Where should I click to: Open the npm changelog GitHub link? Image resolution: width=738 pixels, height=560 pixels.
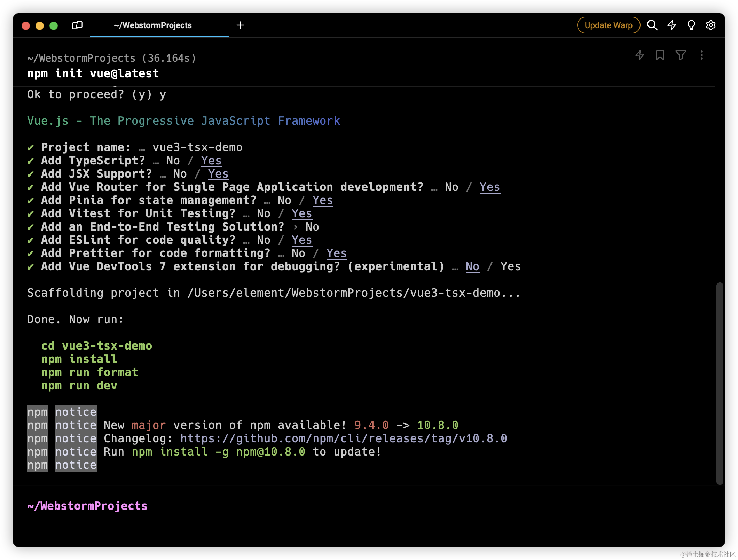pos(343,438)
